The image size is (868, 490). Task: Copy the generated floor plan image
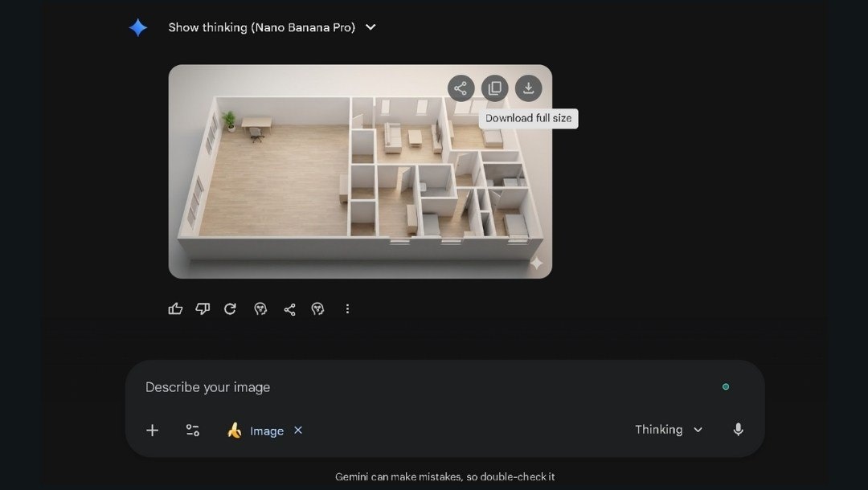pos(495,88)
